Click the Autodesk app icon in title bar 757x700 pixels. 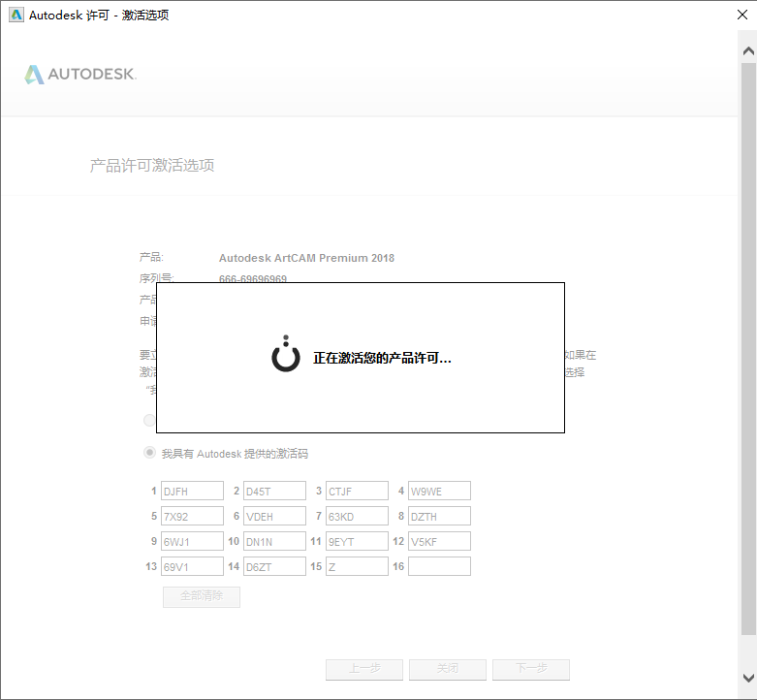(x=16, y=16)
